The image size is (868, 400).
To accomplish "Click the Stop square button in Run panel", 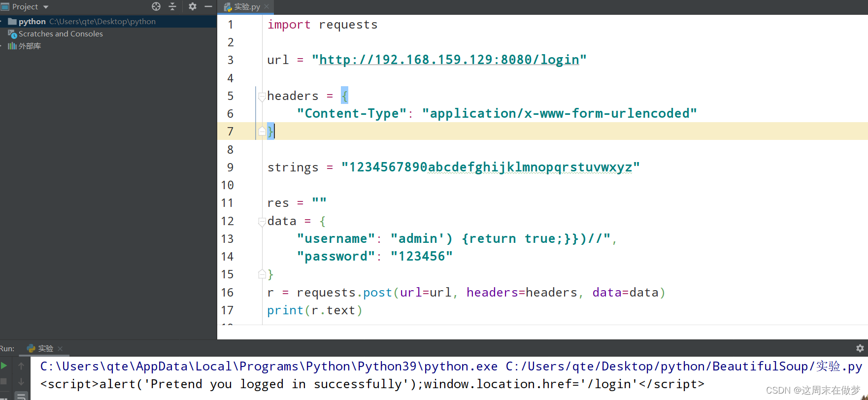I will (3, 381).
